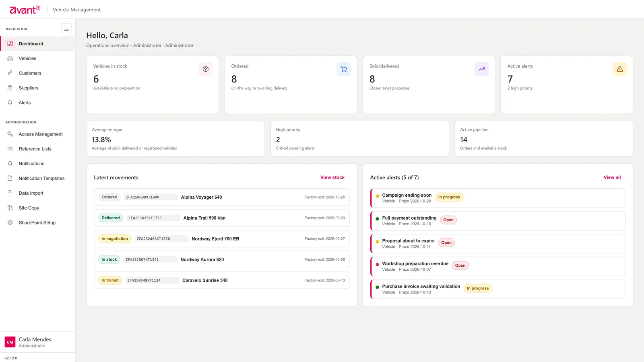Open Proposal about to expire alert

point(498,244)
